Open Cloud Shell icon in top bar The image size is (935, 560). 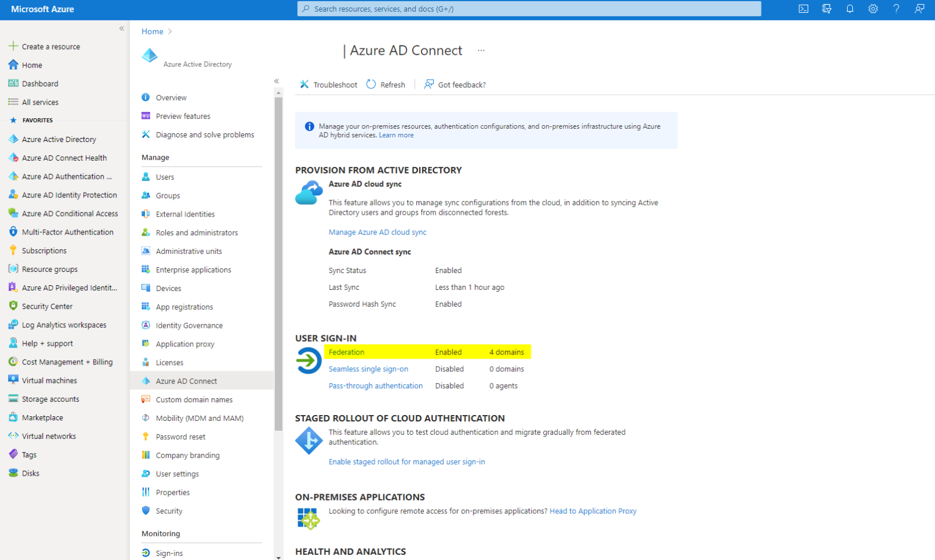(x=803, y=9)
